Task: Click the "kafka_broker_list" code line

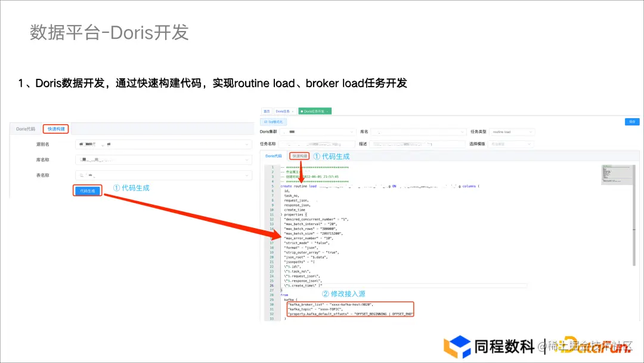Action: point(330,304)
